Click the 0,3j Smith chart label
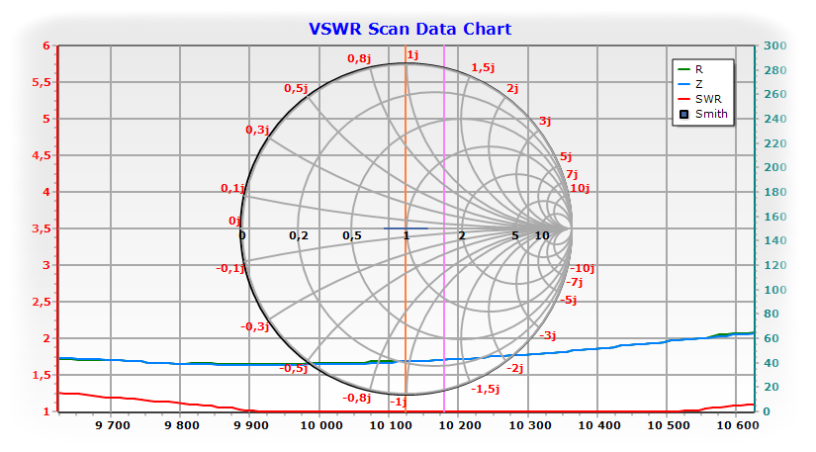 (x=257, y=130)
